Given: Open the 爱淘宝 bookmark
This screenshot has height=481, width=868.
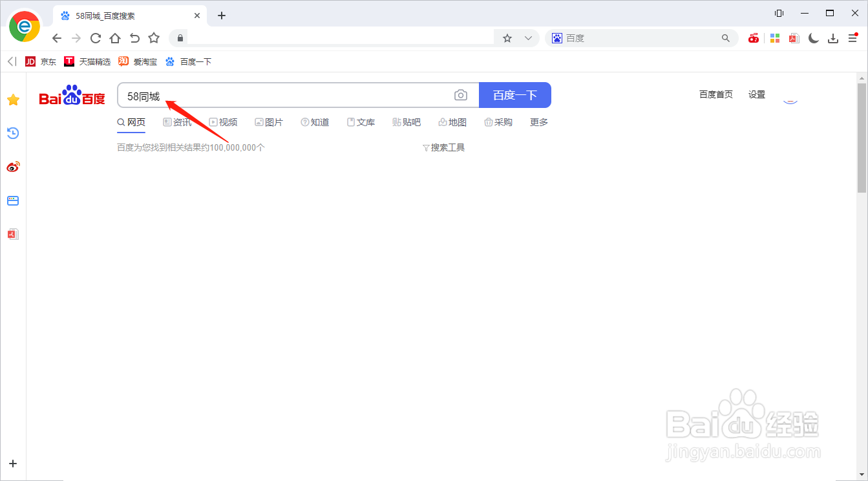Looking at the screenshot, I should click(138, 61).
